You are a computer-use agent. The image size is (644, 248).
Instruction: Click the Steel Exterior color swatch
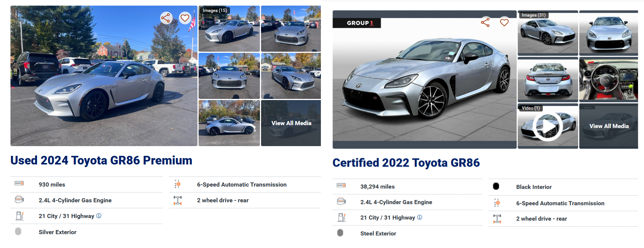[x=340, y=233]
